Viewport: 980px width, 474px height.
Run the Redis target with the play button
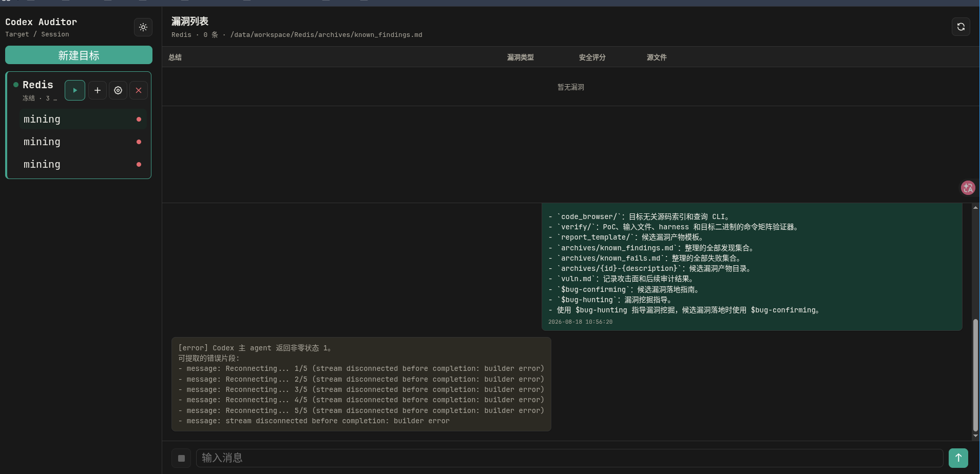[x=75, y=90]
